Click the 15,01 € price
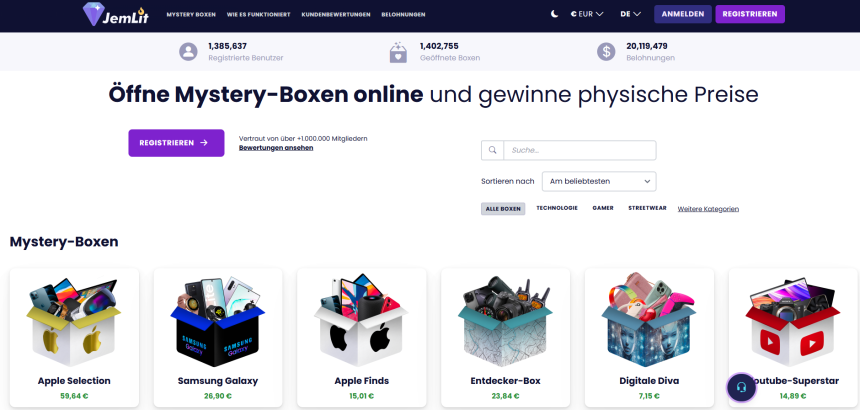860x410 pixels. 361,396
